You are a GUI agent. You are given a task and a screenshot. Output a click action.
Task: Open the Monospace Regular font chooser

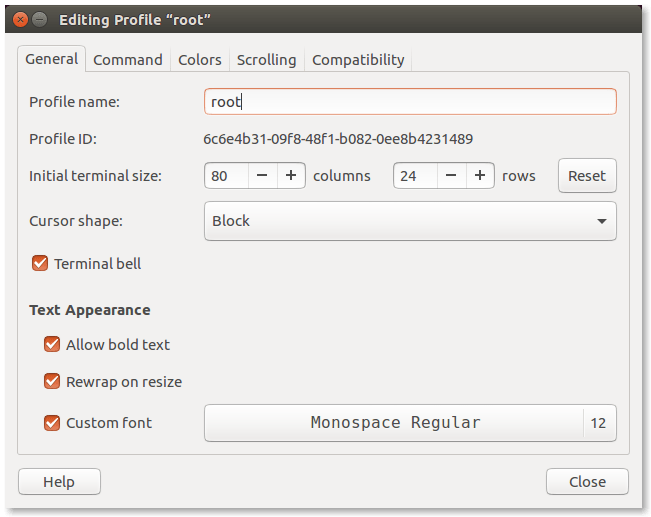point(410,423)
